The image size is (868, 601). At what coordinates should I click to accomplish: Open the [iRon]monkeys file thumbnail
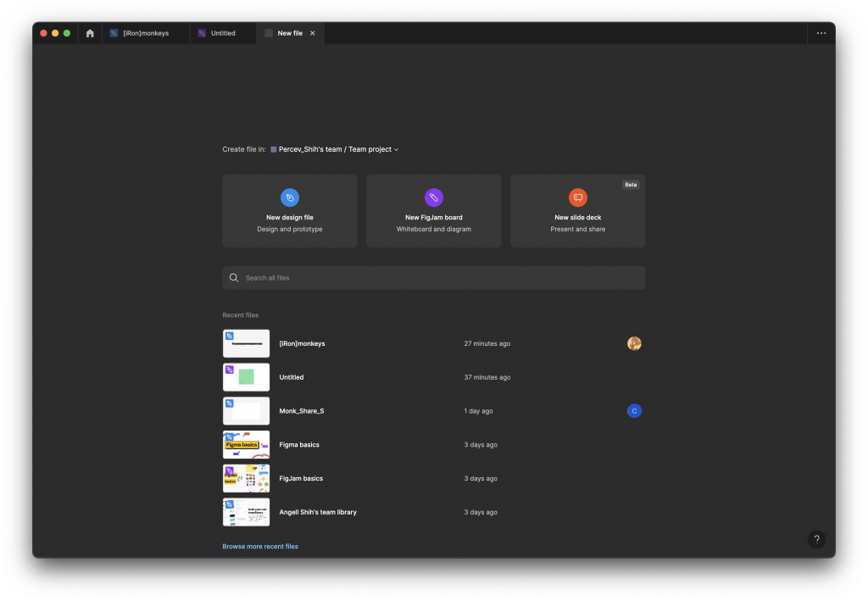click(x=247, y=343)
